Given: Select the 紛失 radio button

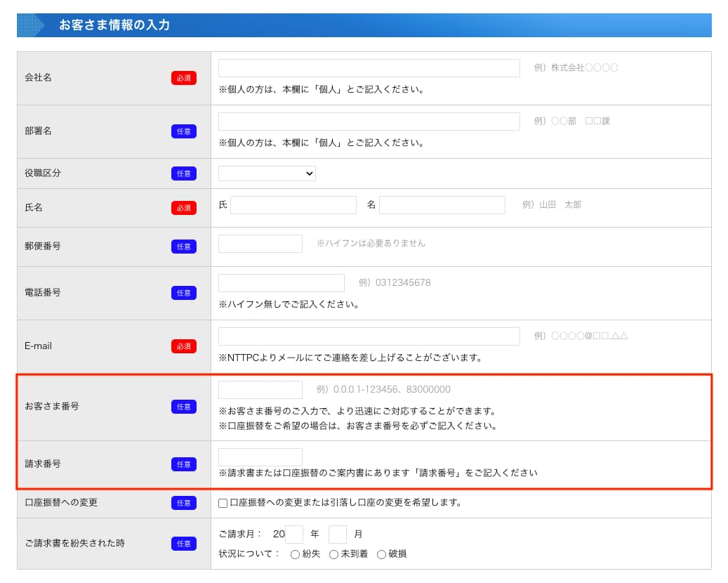Looking at the screenshot, I should [296, 554].
